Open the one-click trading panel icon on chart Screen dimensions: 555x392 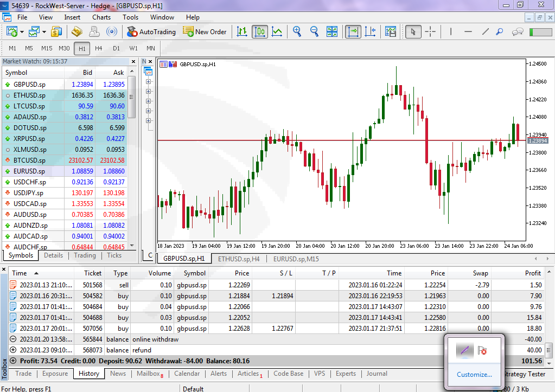point(164,64)
